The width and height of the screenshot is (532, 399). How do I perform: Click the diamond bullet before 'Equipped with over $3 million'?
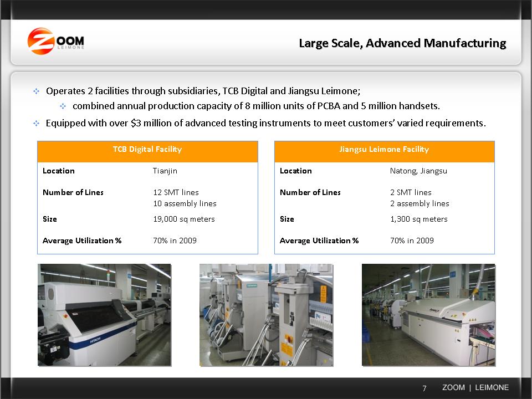click(x=37, y=123)
